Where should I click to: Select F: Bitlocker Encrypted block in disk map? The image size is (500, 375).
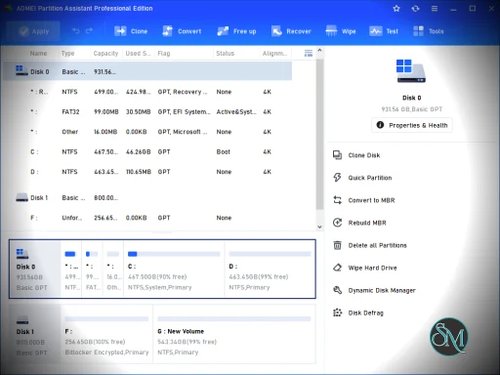[x=107, y=334]
